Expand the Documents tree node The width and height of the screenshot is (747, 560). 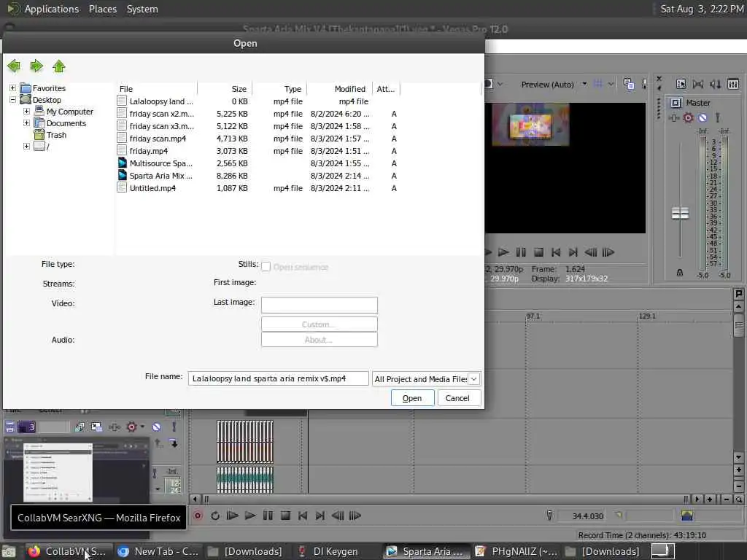pyautogui.click(x=27, y=122)
